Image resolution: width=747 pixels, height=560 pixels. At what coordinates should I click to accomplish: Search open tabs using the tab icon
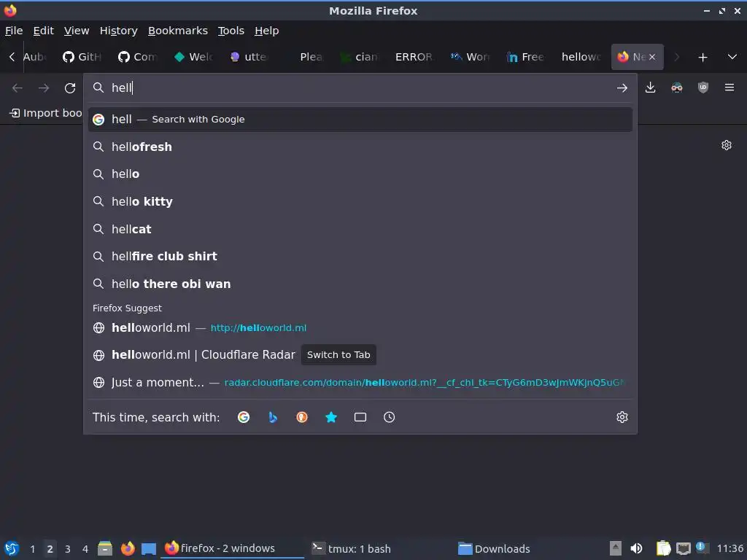click(360, 417)
